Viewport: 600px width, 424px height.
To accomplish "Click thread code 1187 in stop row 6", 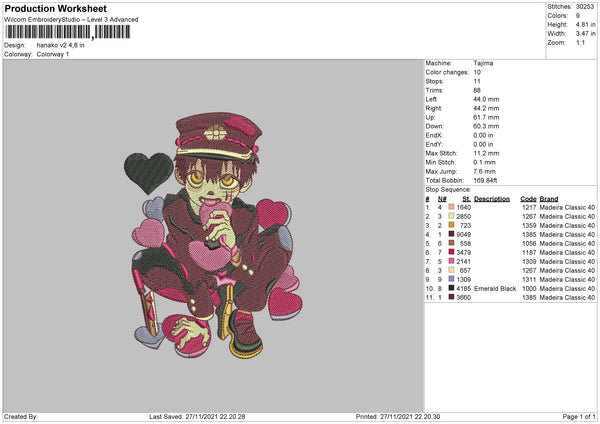I will pyautogui.click(x=529, y=253).
